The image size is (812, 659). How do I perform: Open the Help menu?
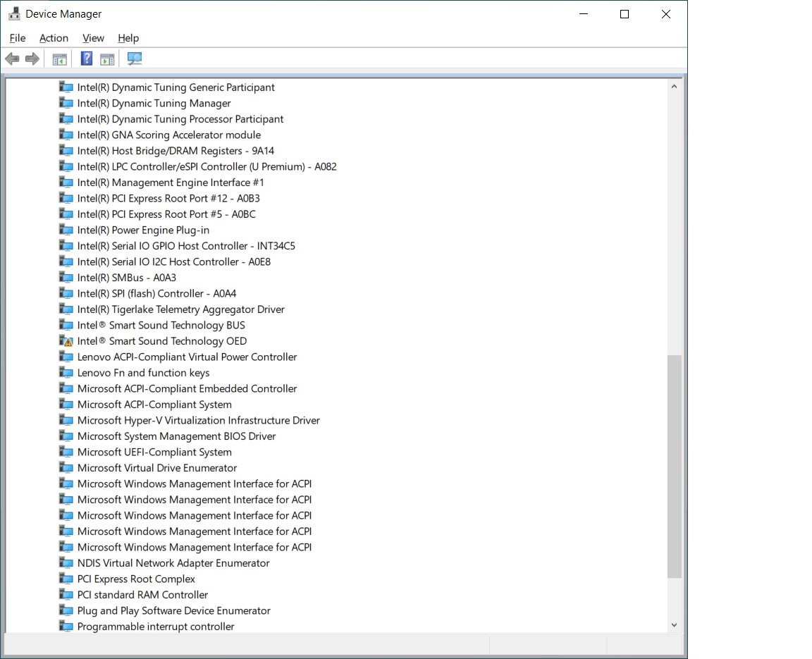[x=128, y=38]
